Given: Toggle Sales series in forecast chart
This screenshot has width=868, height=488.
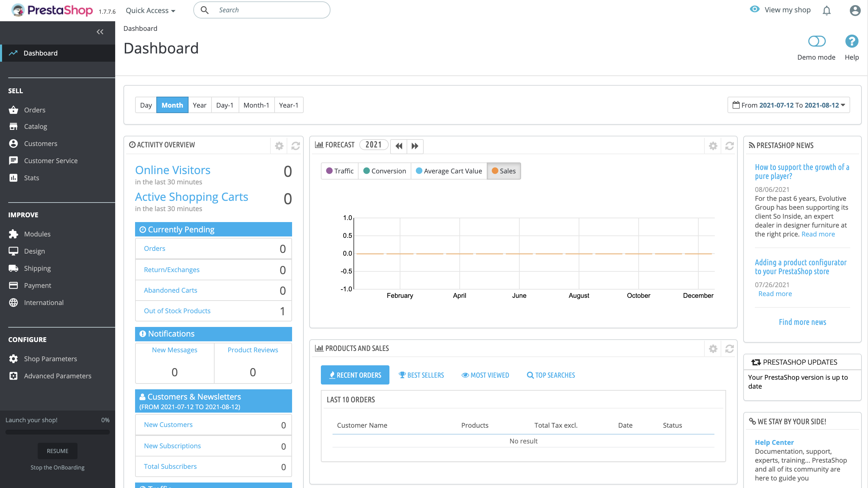Looking at the screenshot, I should 504,171.
